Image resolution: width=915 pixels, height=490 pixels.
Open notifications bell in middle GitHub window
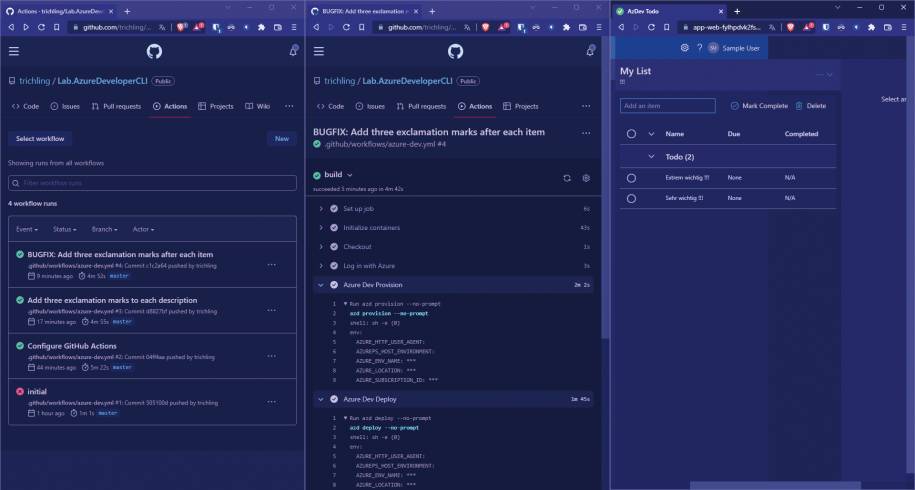pyautogui.click(x=591, y=51)
